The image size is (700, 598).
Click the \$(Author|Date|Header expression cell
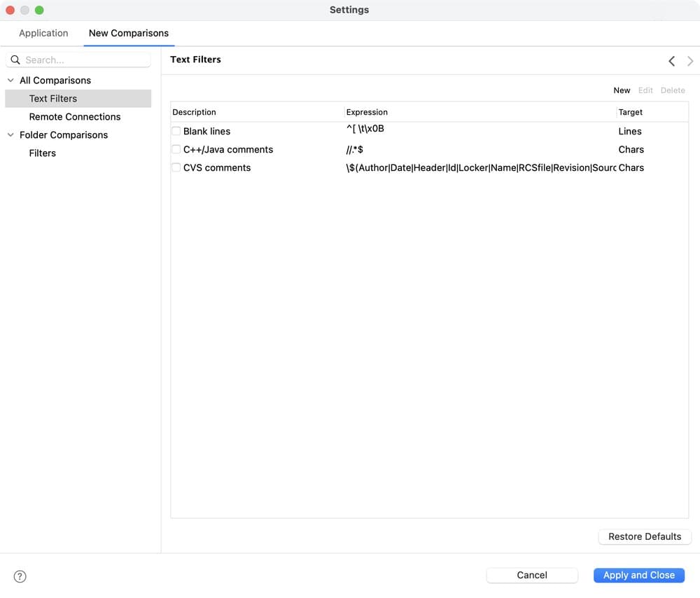click(481, 168)
